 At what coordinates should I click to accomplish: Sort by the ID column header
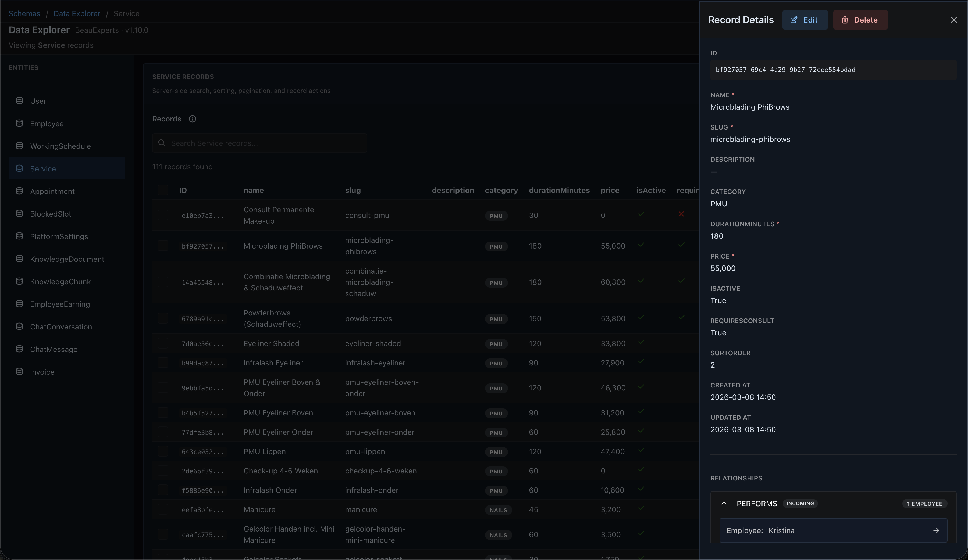[183, 190]
